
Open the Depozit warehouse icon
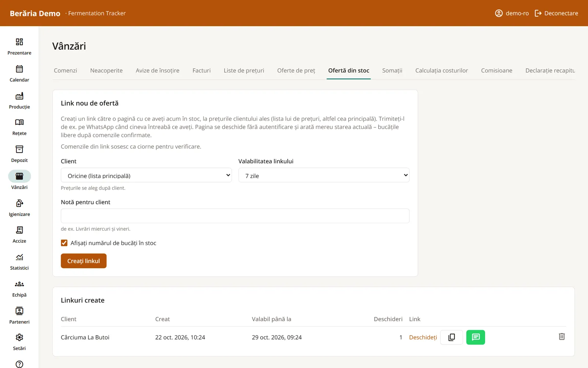(x=19, y=149)
